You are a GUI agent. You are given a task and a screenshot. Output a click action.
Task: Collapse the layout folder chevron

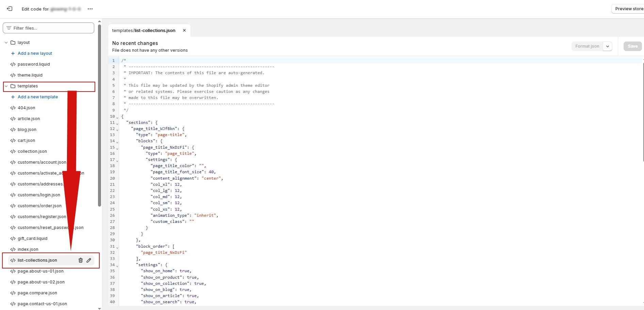click(x=6, y=43)
